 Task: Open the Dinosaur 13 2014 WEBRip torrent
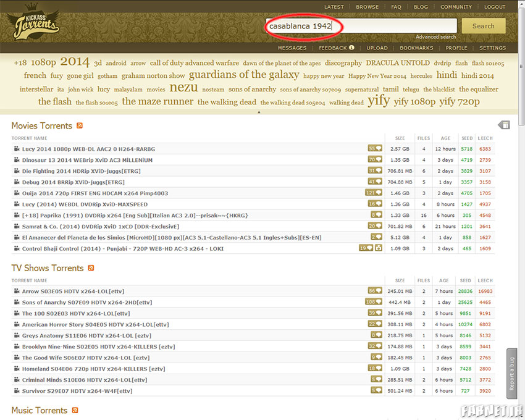point(87,160)
